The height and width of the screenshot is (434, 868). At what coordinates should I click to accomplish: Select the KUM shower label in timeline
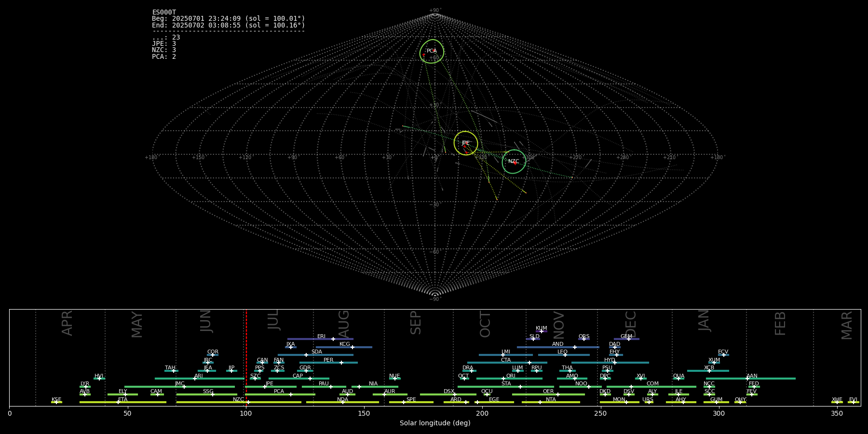pos(542,328)
